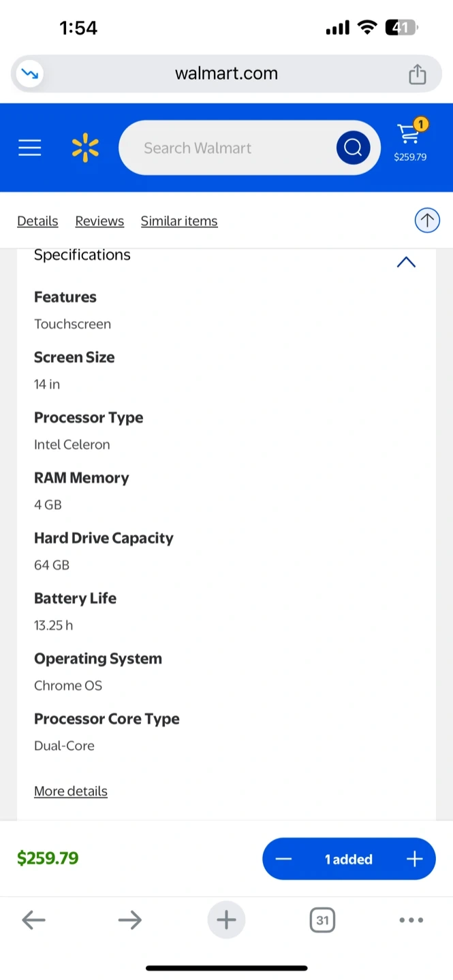The image size is (453, 980).
Task: Open the shopping cart showing $259.79
Action: point(410,141)
